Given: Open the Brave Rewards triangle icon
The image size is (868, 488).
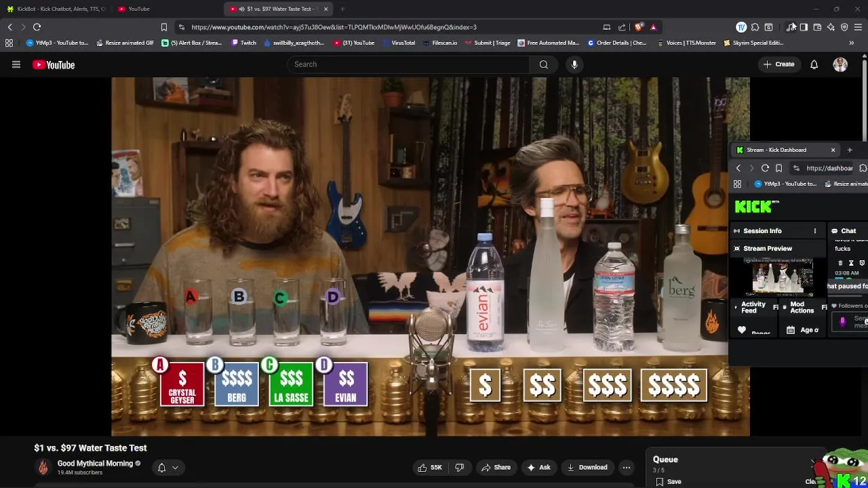Looking at the screenshot, I should (653, 27).
